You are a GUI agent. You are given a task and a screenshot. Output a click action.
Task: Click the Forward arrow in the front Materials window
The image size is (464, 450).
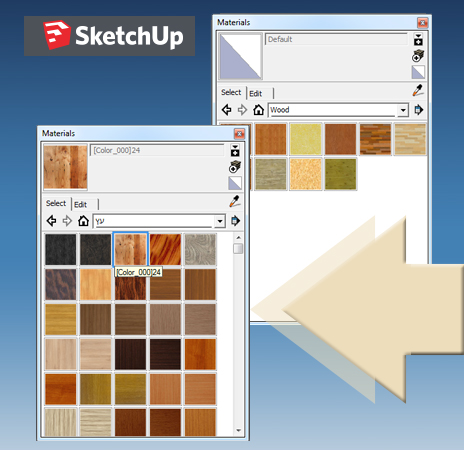(x=67, y=221)
